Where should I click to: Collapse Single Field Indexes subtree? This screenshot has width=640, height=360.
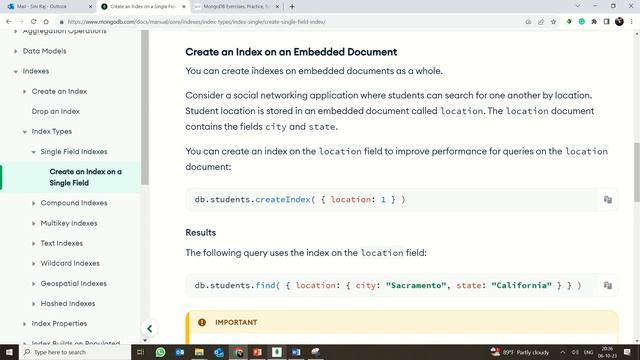click(x=33, y=152)
